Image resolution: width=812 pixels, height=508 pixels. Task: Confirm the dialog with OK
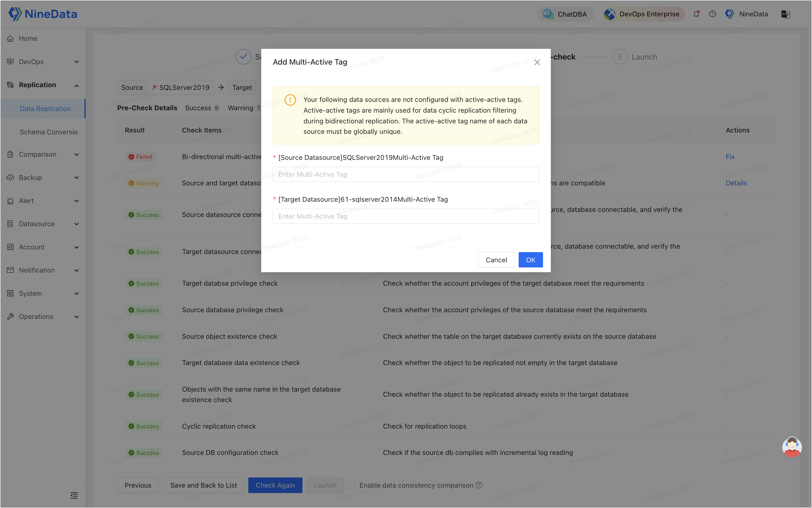coord(530,260)
